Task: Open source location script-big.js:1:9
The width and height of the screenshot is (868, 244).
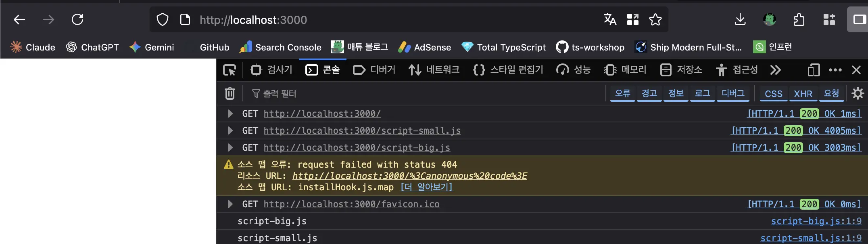Action: coord(816,221)
